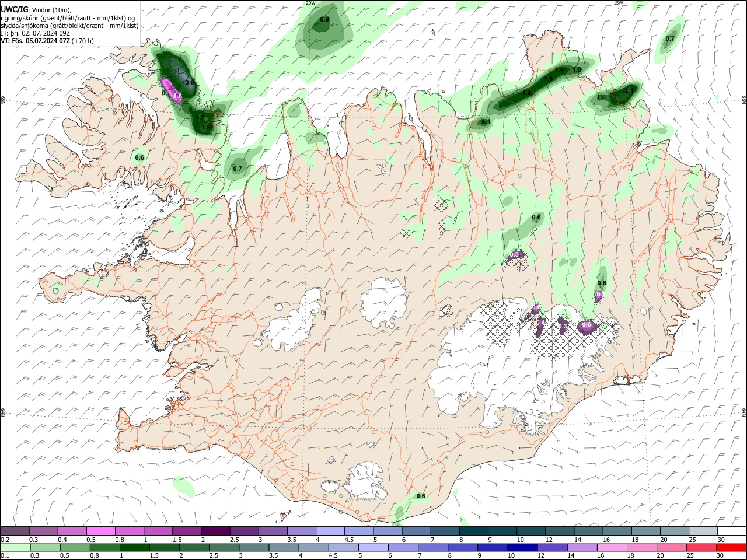Select the 1.1 precipitation value label
The height and width of the screenshot is (560, 747).
click(x=486, y=122)
